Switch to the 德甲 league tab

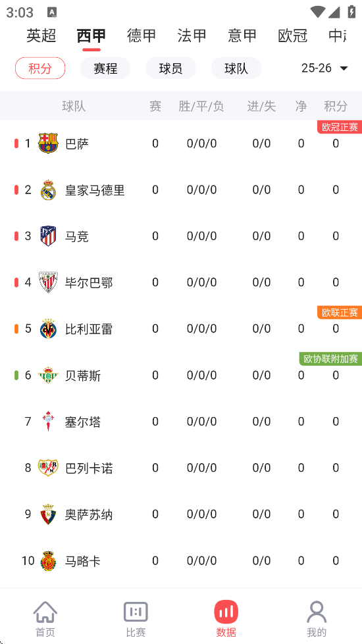pos(142,36)
